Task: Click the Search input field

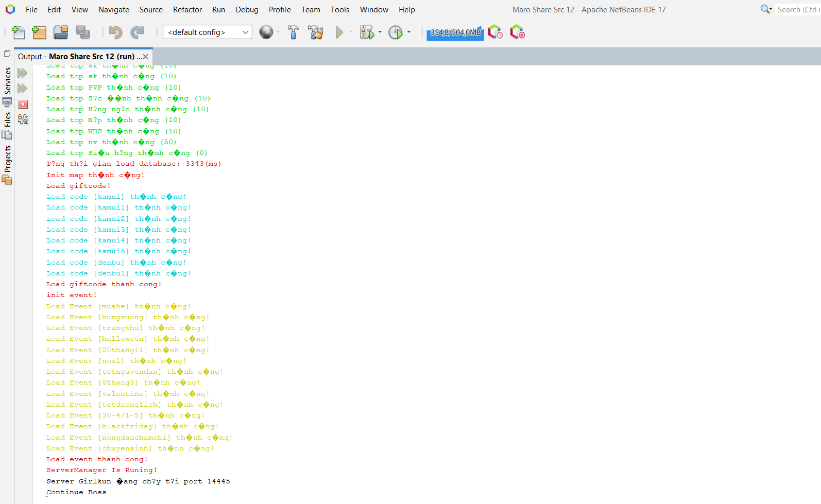Action: [x=798, y=9]
